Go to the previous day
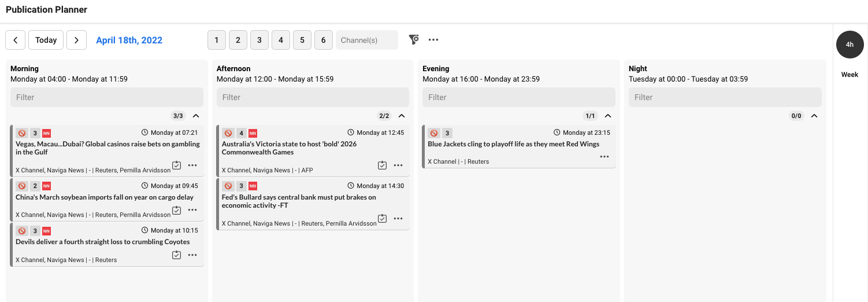This screenshot has width=868, height=302. pyautogui.click(x=16, y=40)
